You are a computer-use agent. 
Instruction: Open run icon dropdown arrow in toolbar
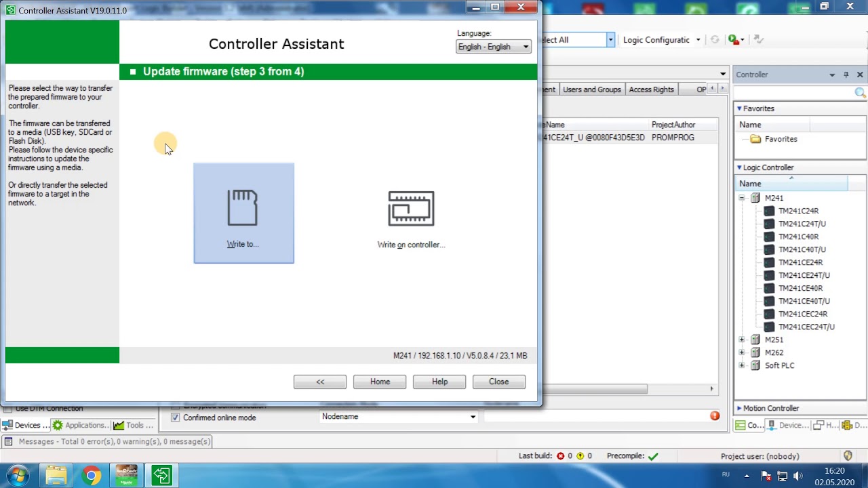click(x=743, y=40)
